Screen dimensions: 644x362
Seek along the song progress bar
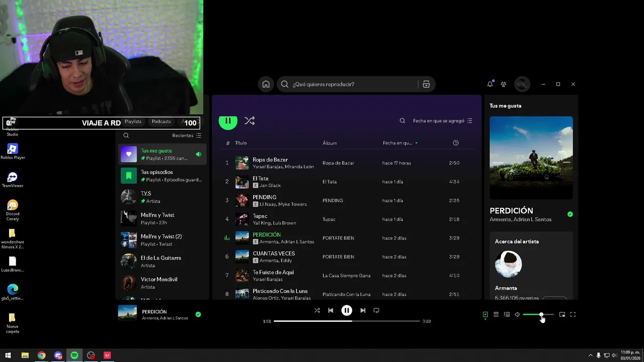pos(347,321)
